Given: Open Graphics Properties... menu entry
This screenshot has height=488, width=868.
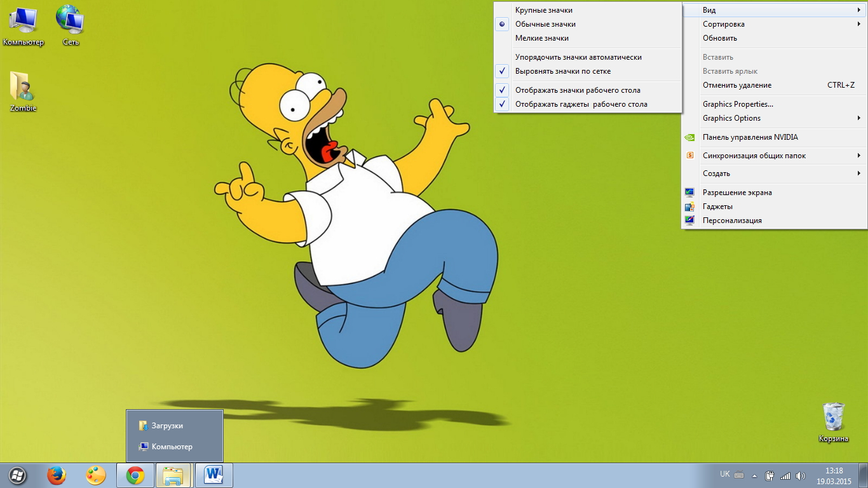Looking at the screenshot, I should coord(774,104).
